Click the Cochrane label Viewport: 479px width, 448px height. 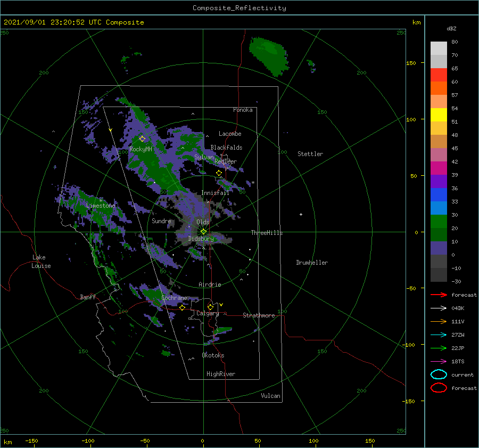tap(174, 298)
